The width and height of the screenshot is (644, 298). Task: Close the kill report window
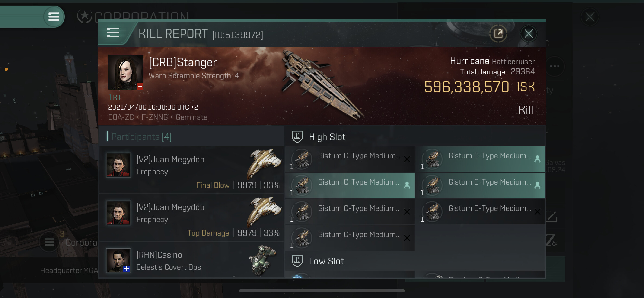[x=528, y=33]
